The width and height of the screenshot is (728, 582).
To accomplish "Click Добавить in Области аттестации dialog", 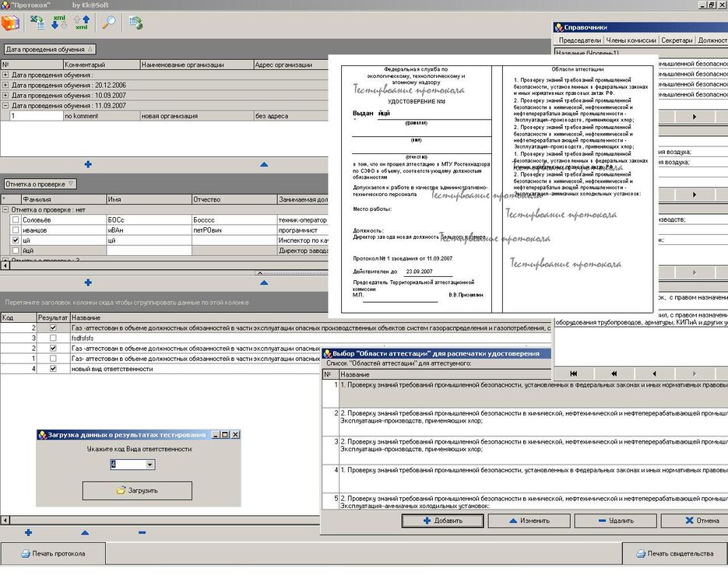I will tap(442, 521).
